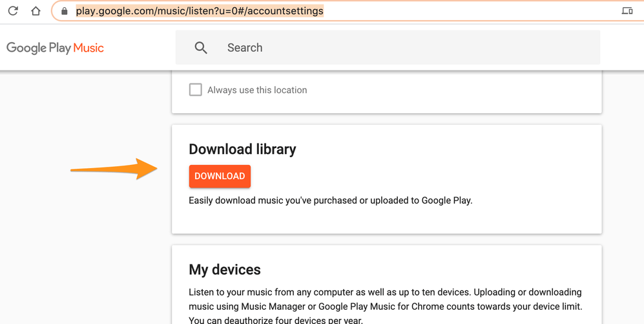This screenshot has width=644, height=324.
Task: Click the My devices description paragraph
Action: click(385, 299)
